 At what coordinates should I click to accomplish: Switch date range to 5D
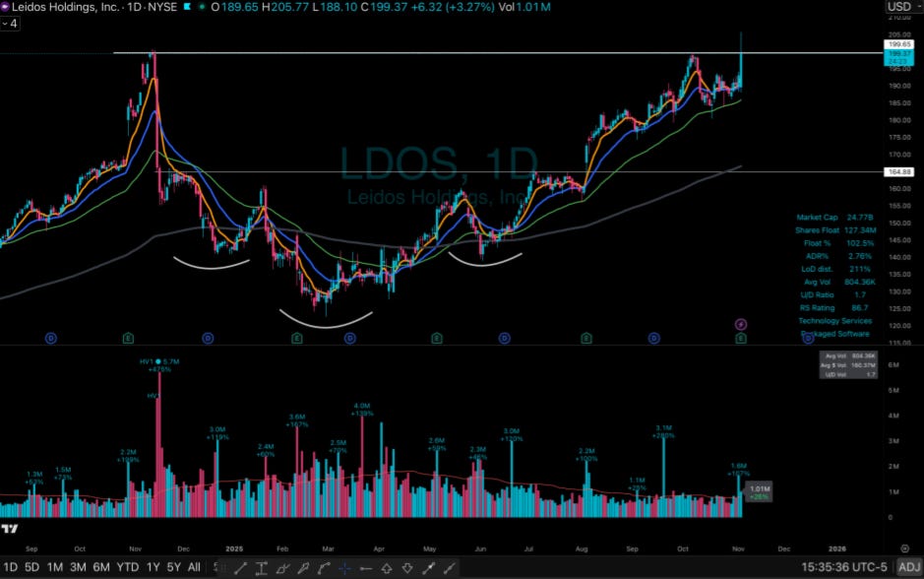[31, 567]
